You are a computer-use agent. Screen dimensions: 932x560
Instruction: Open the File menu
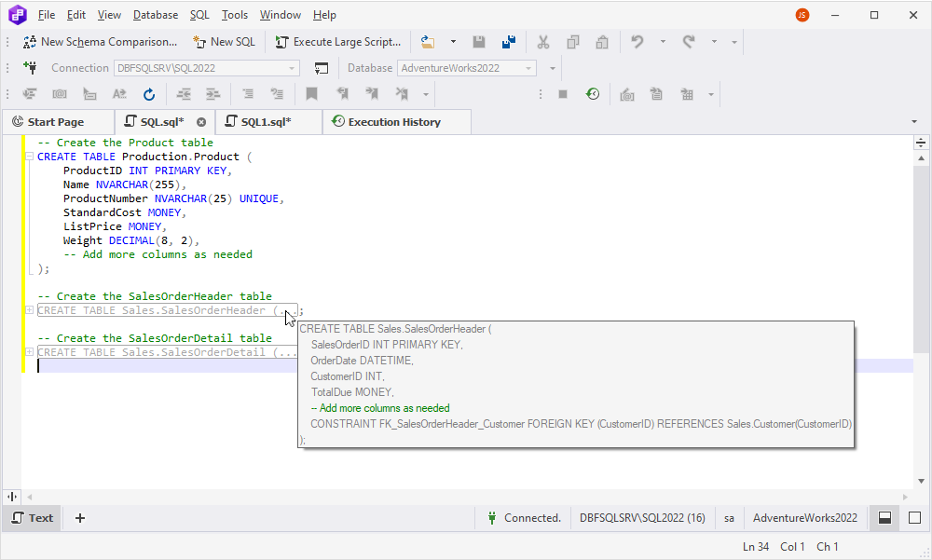(x=46, y=15)
